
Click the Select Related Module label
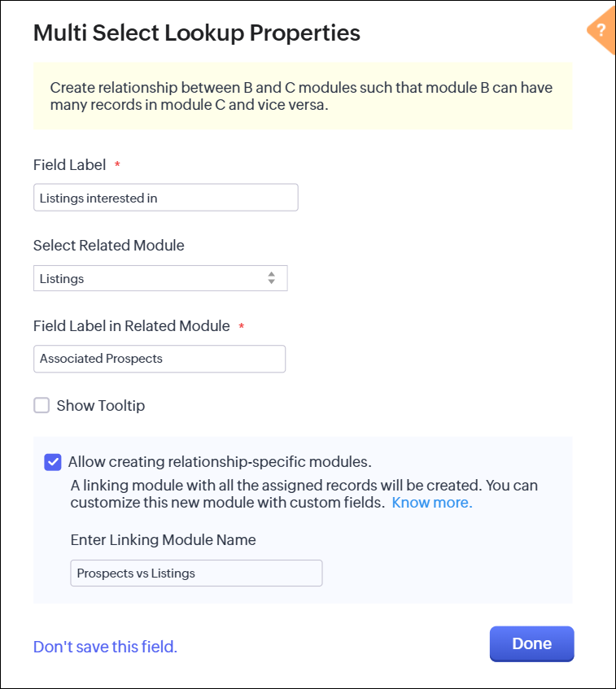pos(109,245)
